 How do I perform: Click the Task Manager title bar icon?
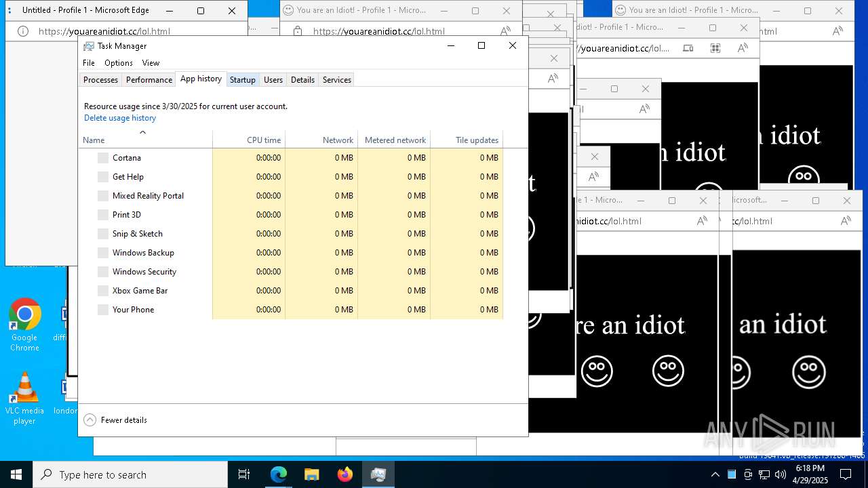(x=89, y=46)
